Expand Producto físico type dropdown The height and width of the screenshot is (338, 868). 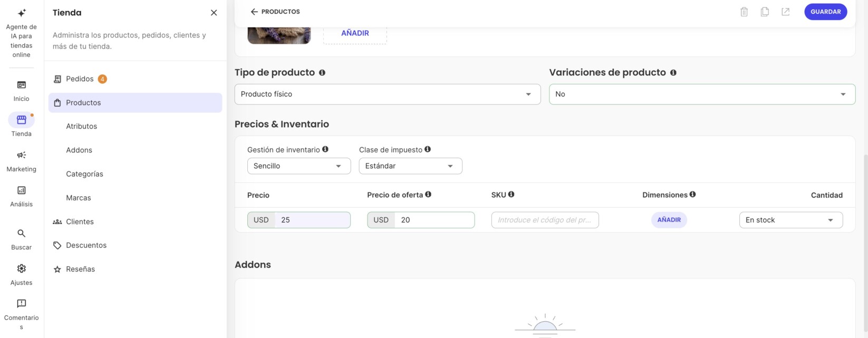click(x=388, y=94)
